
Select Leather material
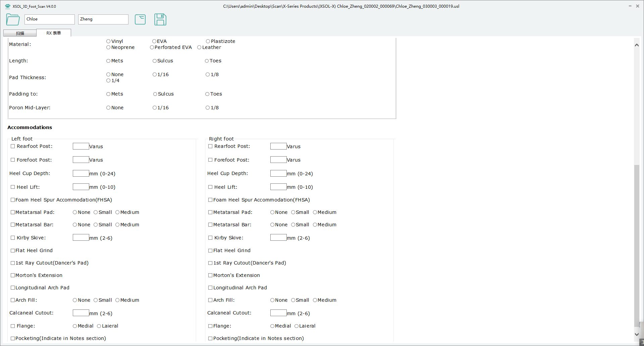click(x=199, y=47)
